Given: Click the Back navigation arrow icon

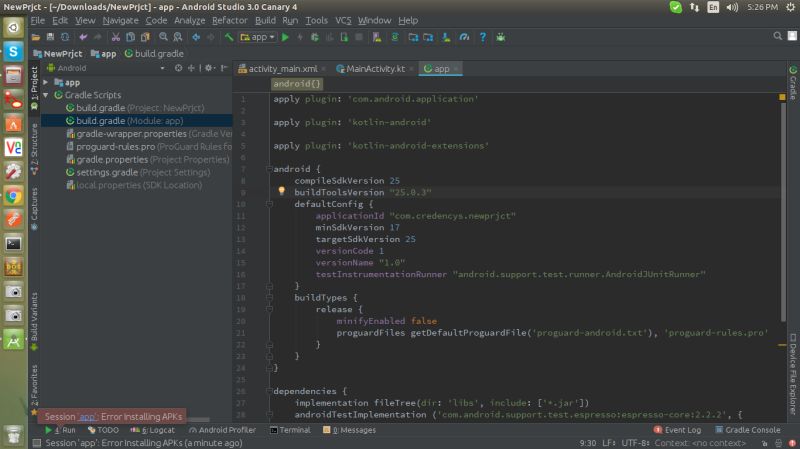Looking at the screenshot, I should (196, 37).
